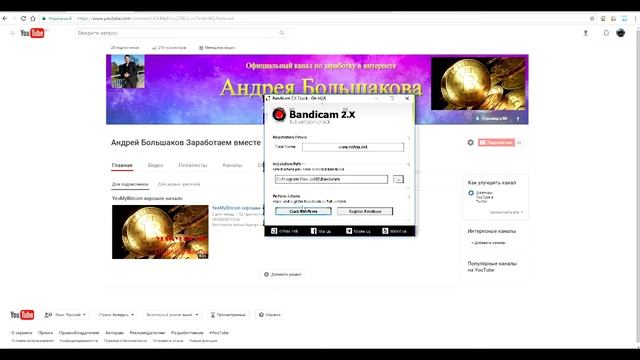Open the footer history hourglass button
The image size is (640, 360).
(x=228, y=315)
